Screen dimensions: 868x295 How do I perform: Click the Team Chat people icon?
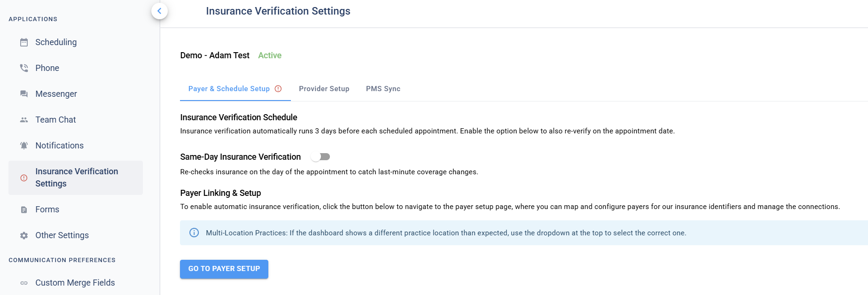(x=24, y=120)
